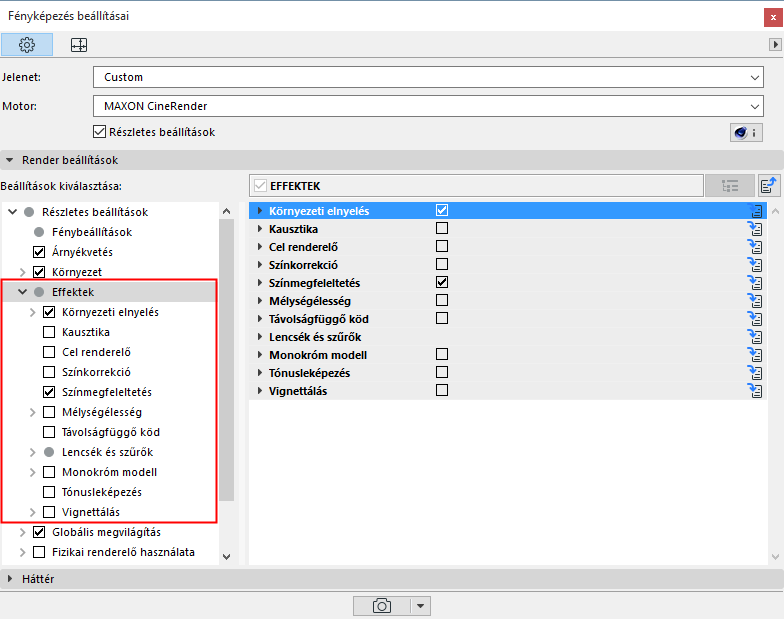Screen dimensions: 784x619
Task: Check Kausztika in the tree
Action: 49,332
